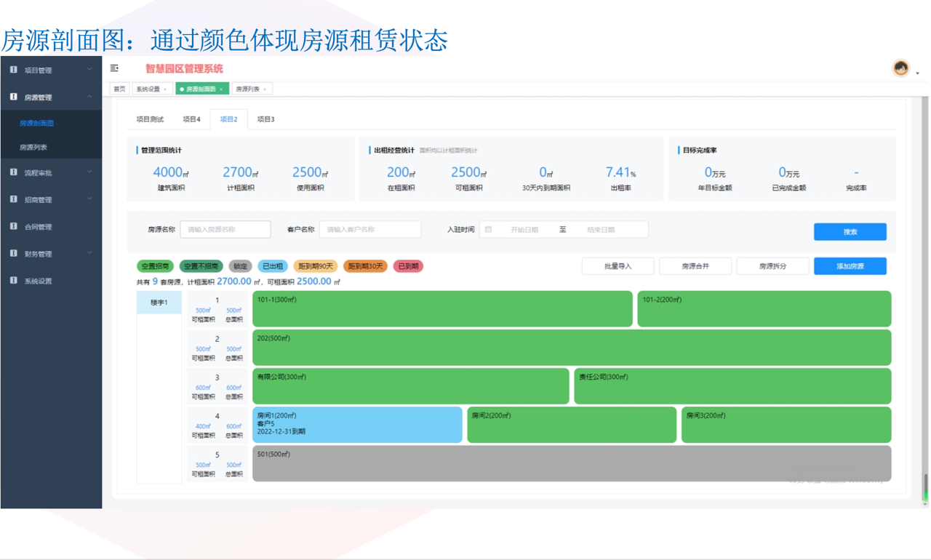Image resolution: width=931 pixels, height=560 pixels.
Task: Close the 系统设置 page tab
Action: [165, 89]
